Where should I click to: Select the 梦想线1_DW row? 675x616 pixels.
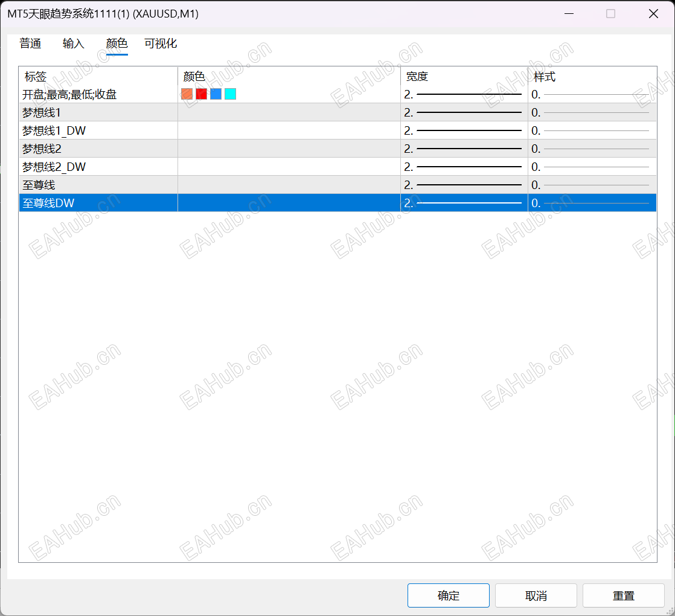click(x=337, y=130)
